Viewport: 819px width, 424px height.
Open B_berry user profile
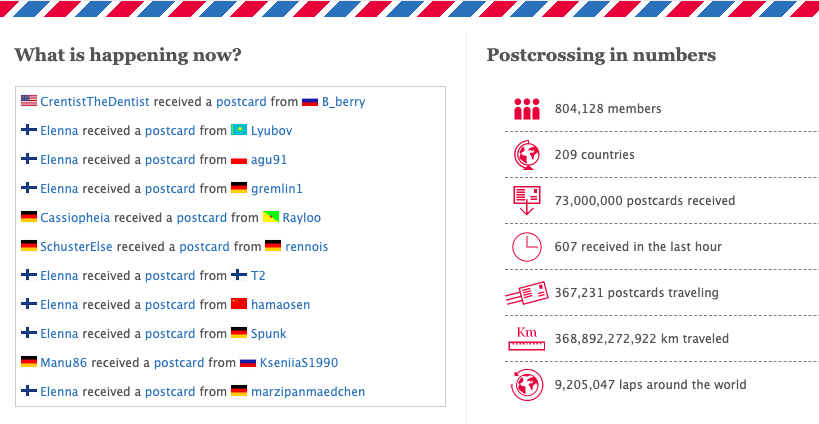click(343, 101)
